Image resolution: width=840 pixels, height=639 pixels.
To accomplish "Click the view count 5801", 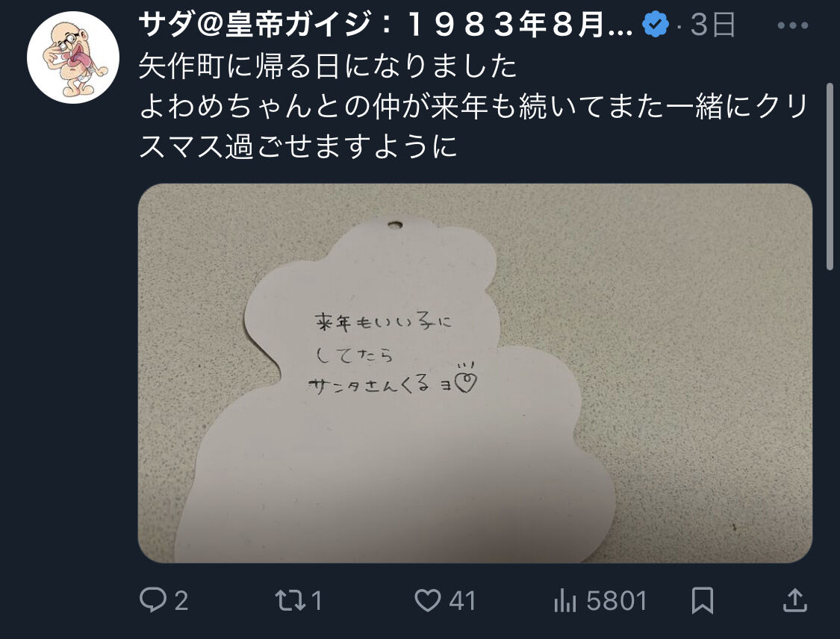I will point(617,601).
